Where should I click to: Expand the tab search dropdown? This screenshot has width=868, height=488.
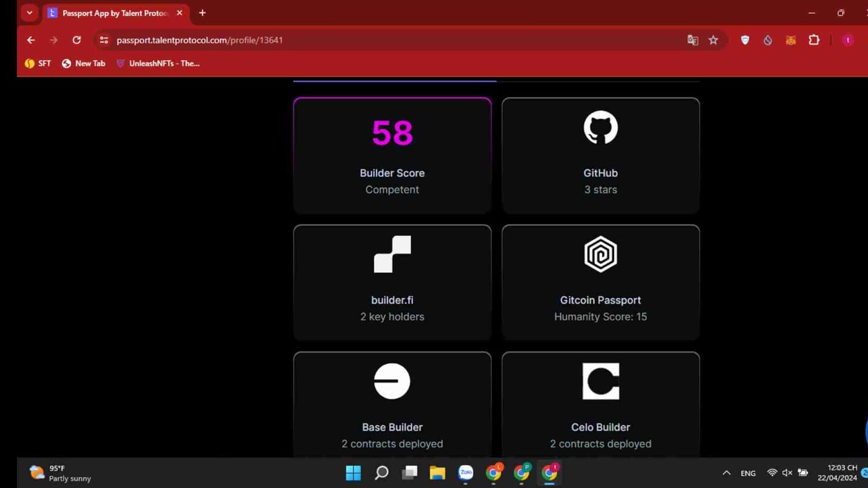pos(29,13)
